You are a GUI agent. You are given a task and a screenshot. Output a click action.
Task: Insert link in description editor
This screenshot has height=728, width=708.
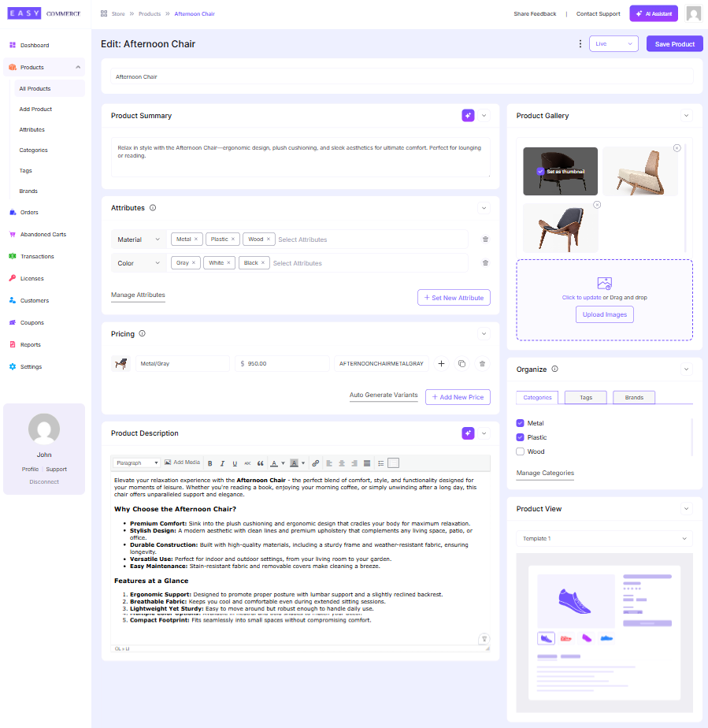click(316, 463)
